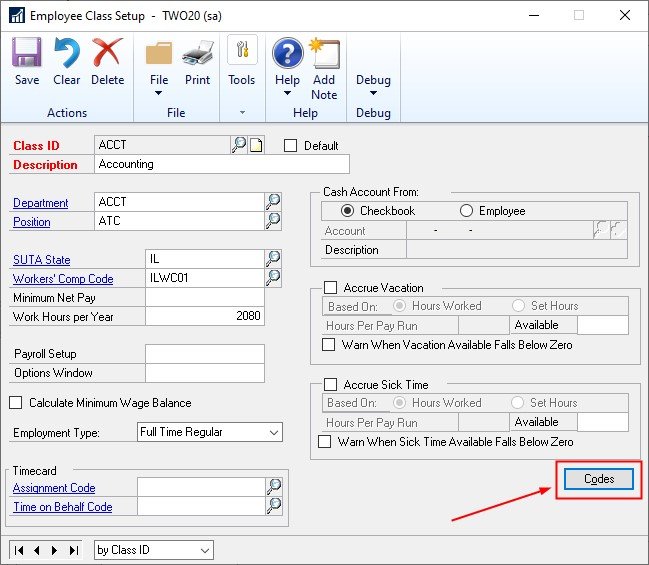Go to previous record arrow

coord(37,550)
